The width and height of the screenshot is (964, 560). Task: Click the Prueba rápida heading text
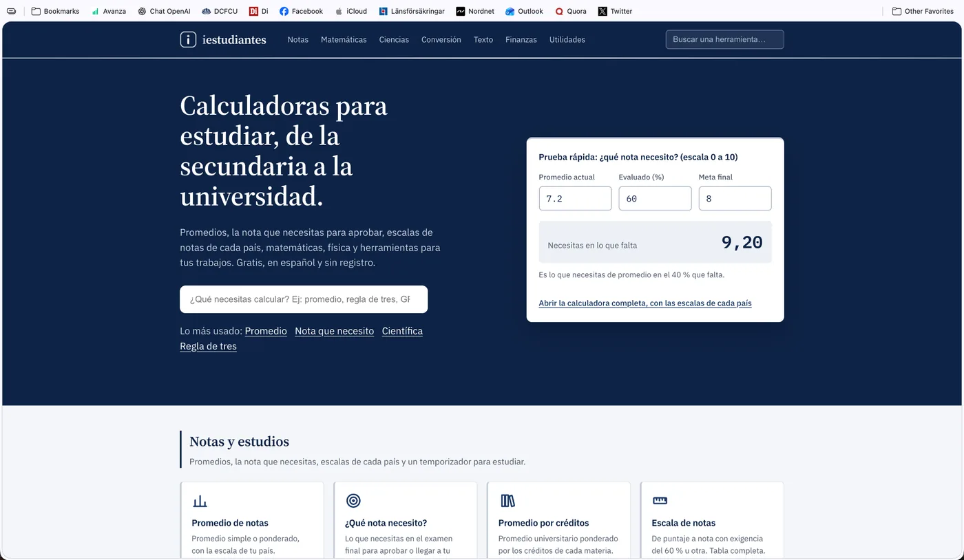[638, 157]
